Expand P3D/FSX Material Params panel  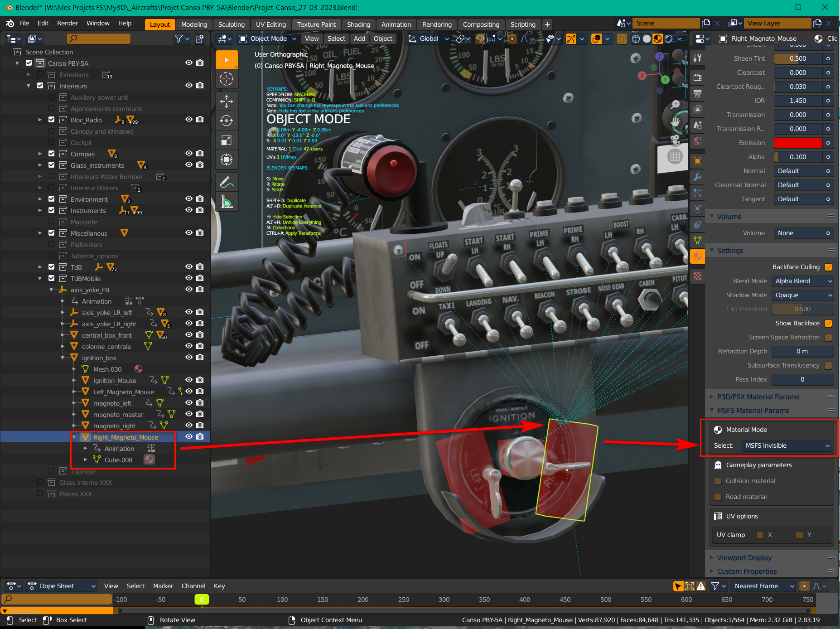click(x=758, y=397)
